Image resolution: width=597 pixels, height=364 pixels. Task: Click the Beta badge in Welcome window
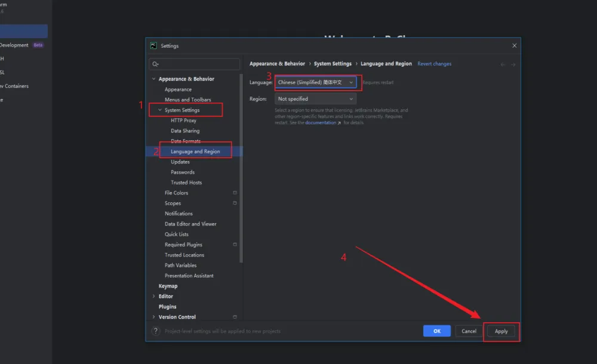click(x=38, y=45)
